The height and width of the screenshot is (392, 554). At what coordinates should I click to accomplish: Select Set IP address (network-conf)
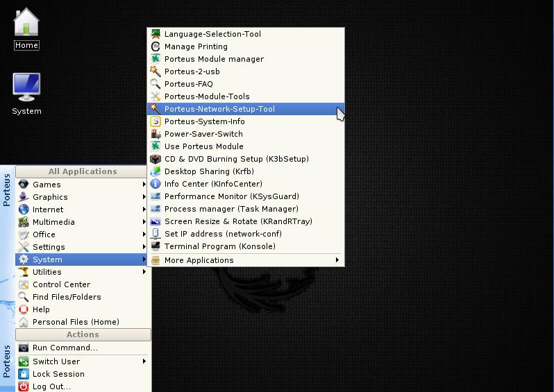[x=223, y=234]
